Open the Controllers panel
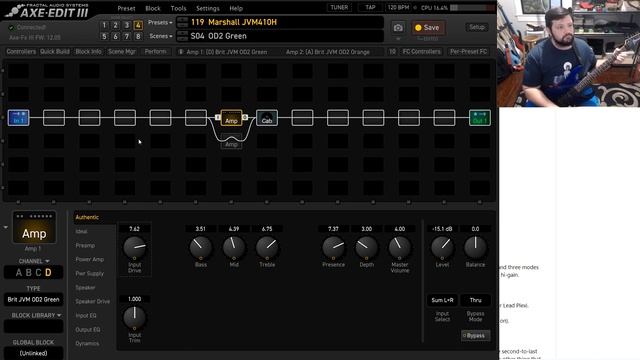The width and height of the screenshot is (640, 360). pyautogui.click(x=21, y=52)
